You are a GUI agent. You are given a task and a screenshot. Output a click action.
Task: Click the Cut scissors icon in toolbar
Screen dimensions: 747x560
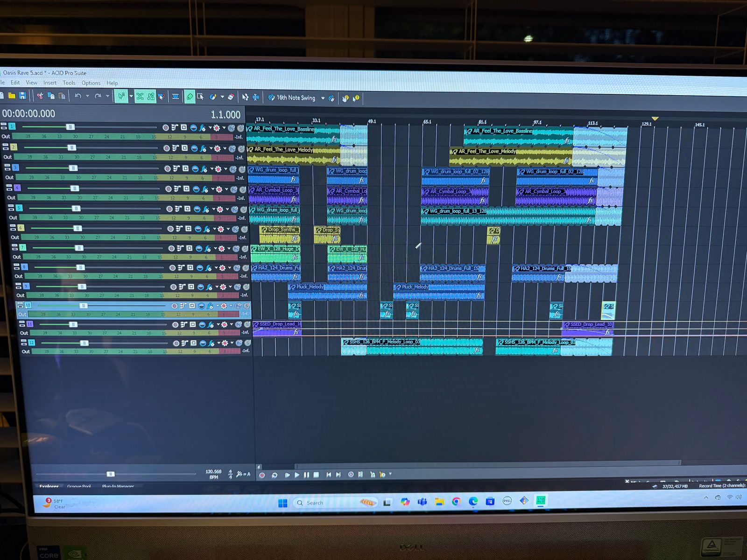(x=40, y=96)
